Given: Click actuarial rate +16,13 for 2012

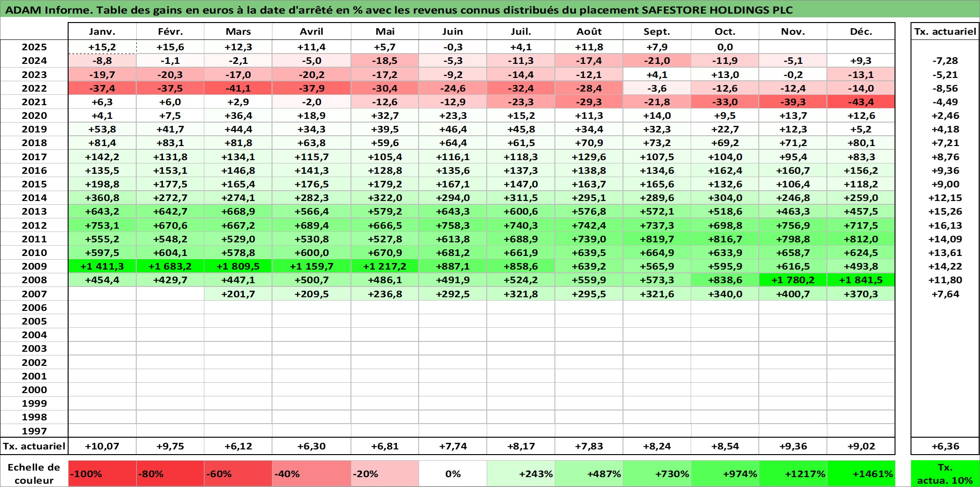Looking at the screenshot, I should [x=945, y=225].
